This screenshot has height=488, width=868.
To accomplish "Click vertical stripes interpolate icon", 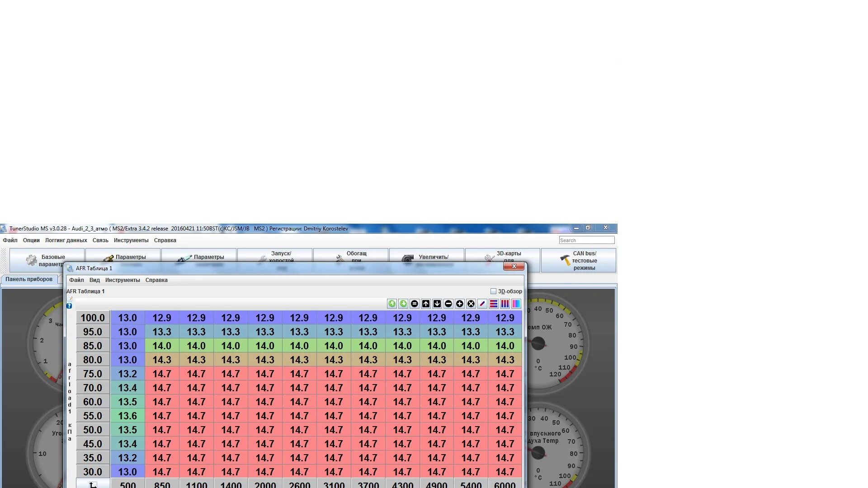I will 505,304.
